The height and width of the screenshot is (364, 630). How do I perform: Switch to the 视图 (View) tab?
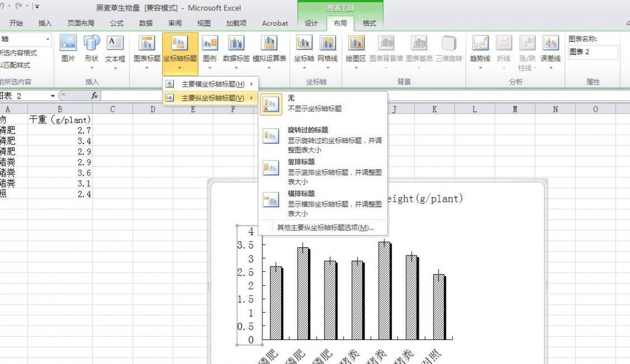coord(204,23)
